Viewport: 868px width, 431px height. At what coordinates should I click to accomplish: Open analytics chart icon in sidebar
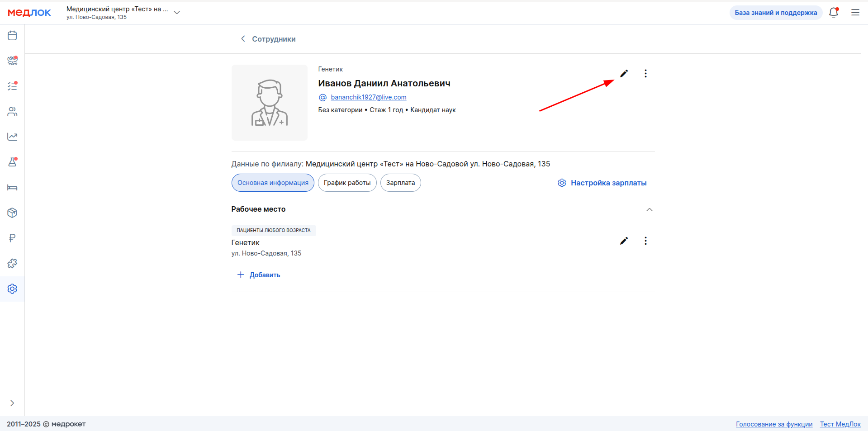coord(12,137)
